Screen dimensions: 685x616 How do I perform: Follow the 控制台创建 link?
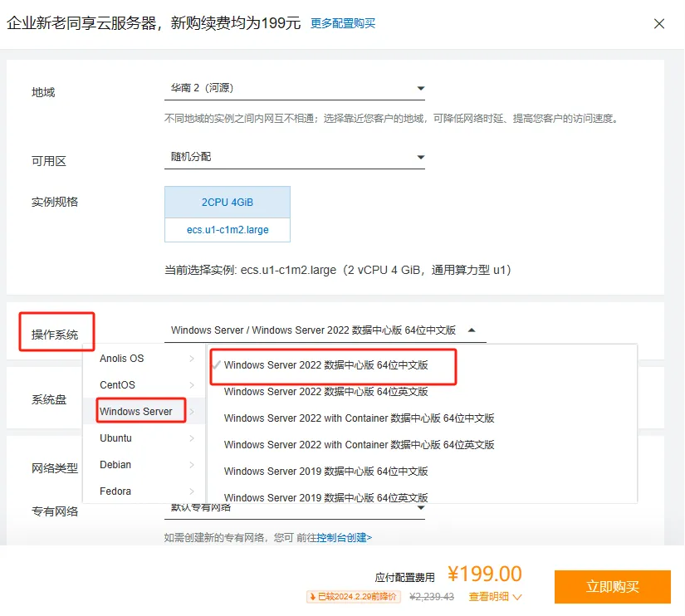[344, 538]
